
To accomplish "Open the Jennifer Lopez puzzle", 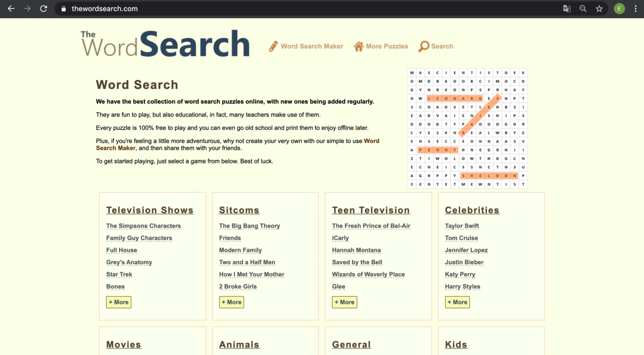I will click(466, 250).
